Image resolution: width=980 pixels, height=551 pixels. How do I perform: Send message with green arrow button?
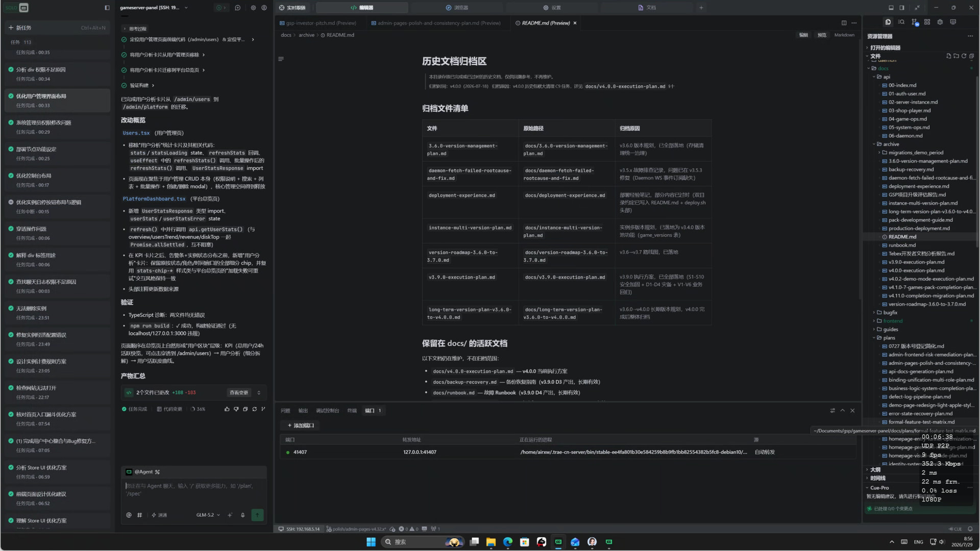[257, 515]
